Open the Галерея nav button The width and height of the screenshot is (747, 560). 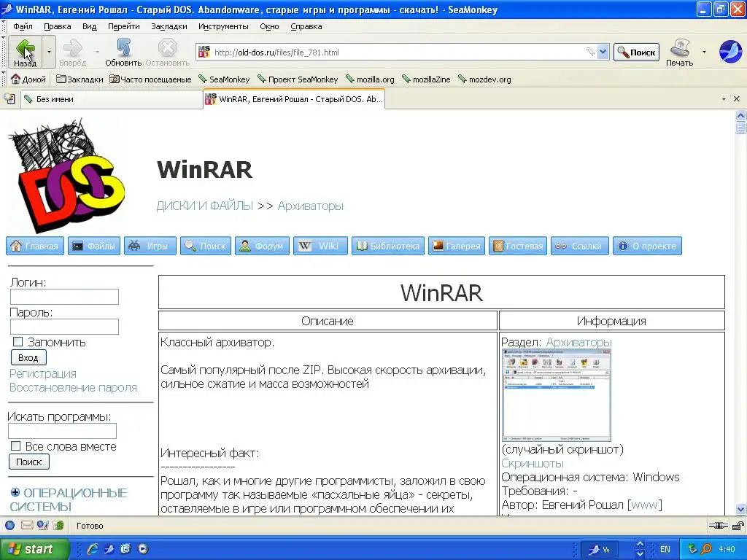coord(457,246)
